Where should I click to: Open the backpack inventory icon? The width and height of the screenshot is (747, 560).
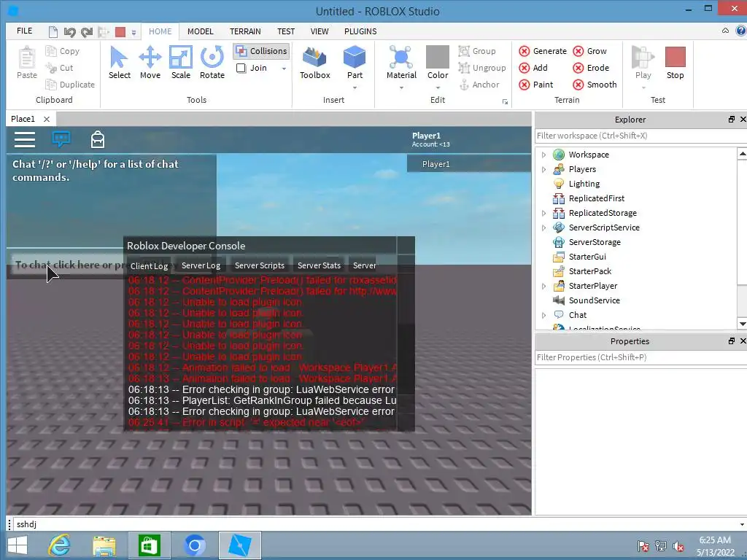[x=98, y=139]
